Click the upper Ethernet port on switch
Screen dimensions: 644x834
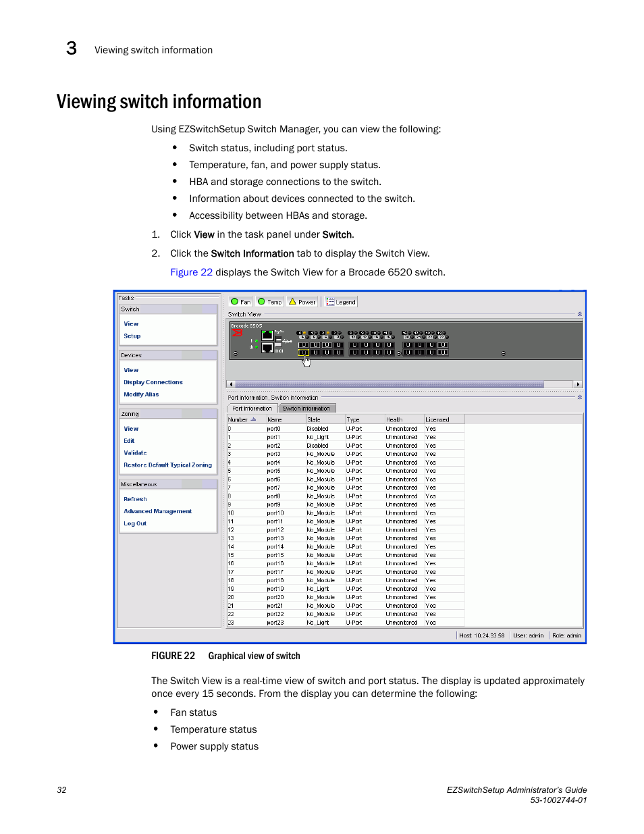[x=267, y=336]
